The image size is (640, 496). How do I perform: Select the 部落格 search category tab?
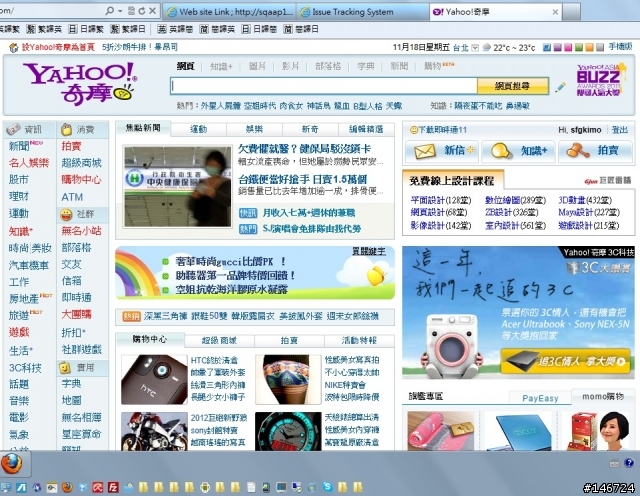point(328,66)
